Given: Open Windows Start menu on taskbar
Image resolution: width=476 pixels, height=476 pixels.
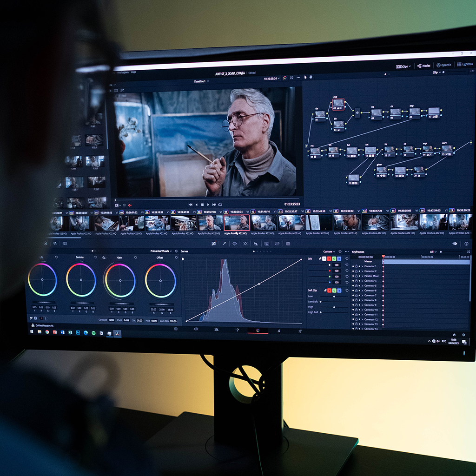Looking at the screenshot, I should [x=31, y=331].
